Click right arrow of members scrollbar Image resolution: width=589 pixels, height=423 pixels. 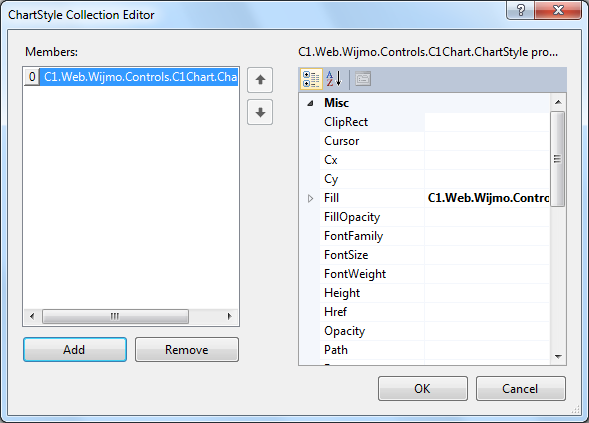pos(230,316)
